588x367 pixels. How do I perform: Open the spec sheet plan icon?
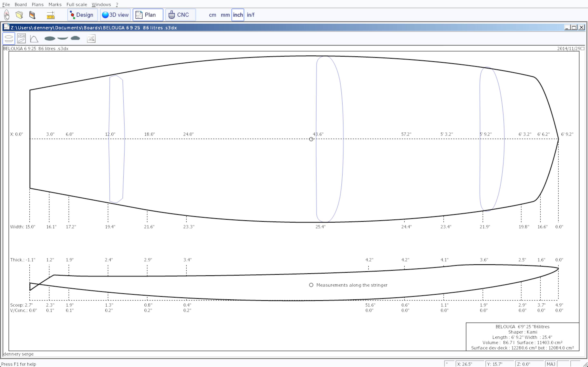click(21, 39)
